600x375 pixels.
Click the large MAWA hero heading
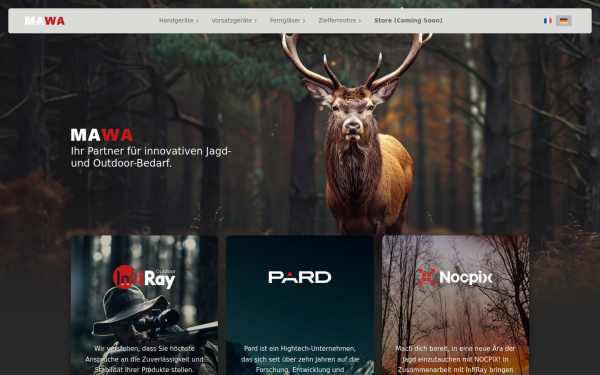(102, 135)
